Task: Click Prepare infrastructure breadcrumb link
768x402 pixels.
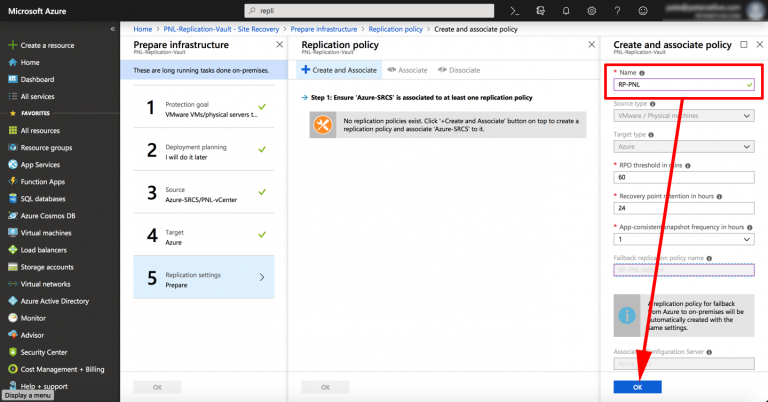Action: click(x=323, y=29)
